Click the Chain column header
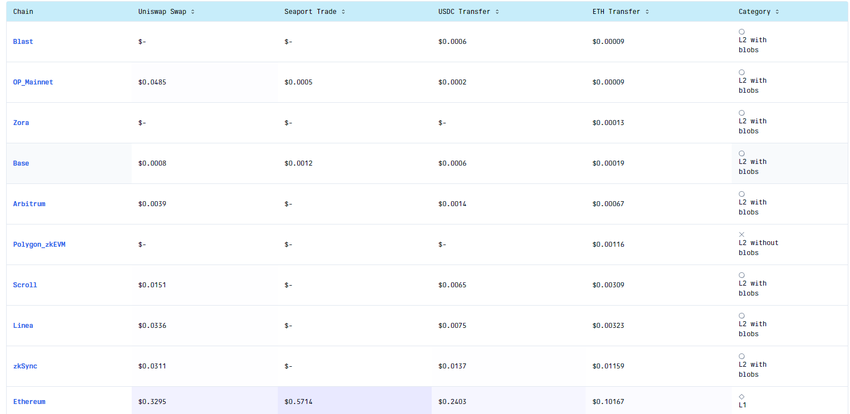This screenshot has width=850, height=414. pyautogui.click(x=23, y=11)
